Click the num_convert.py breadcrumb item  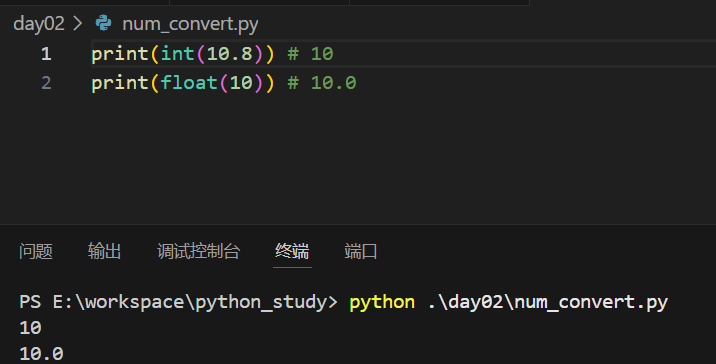pos(190,24)
